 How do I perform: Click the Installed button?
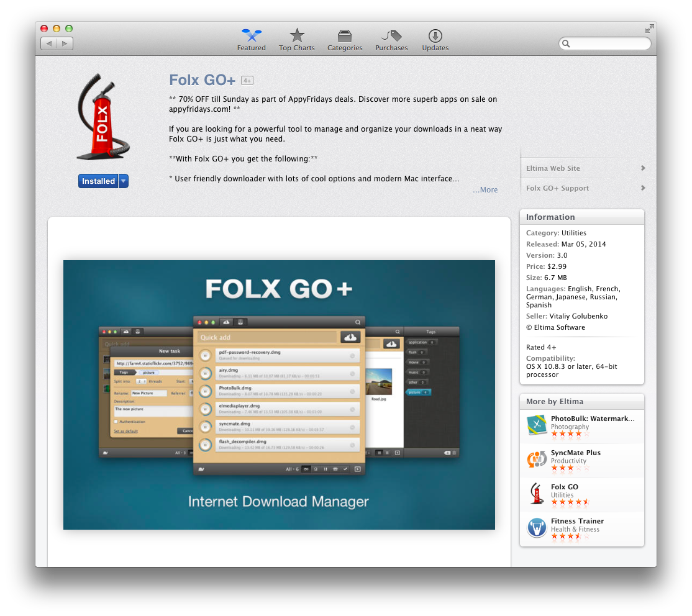pyautogui.click(x=98, y=181)
